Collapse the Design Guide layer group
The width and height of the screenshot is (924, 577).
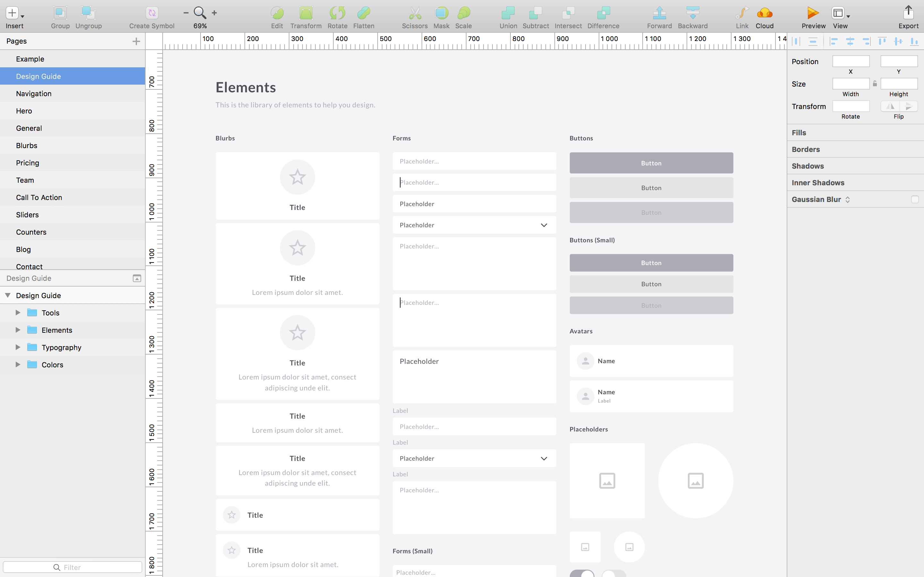[8, 295]
